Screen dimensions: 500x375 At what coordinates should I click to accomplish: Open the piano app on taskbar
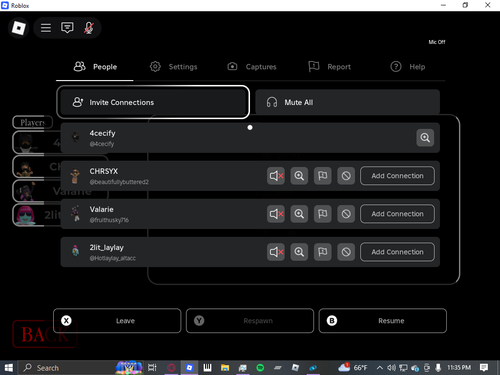click(207, 368)
